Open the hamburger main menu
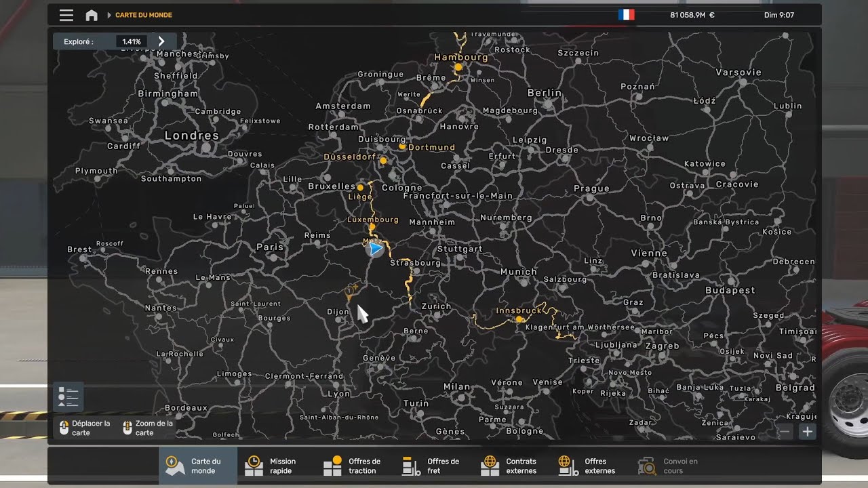The height and width of the screenshot is (488, 868). coord(66,15)
